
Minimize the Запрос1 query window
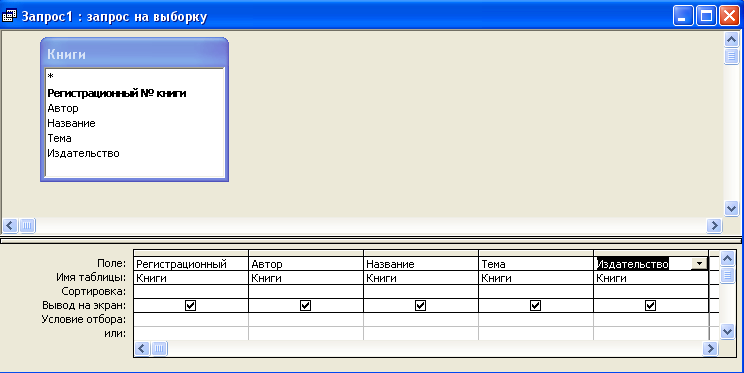(682, 16)
